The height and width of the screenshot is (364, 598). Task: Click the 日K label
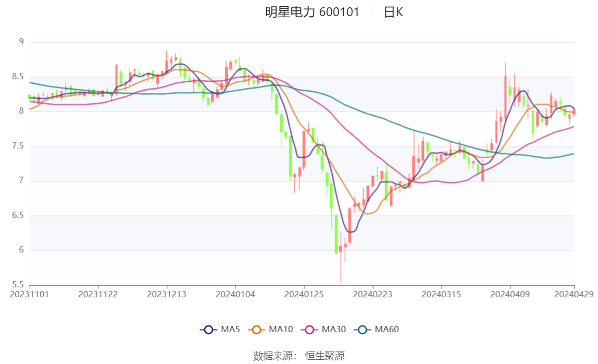[393, 12]
